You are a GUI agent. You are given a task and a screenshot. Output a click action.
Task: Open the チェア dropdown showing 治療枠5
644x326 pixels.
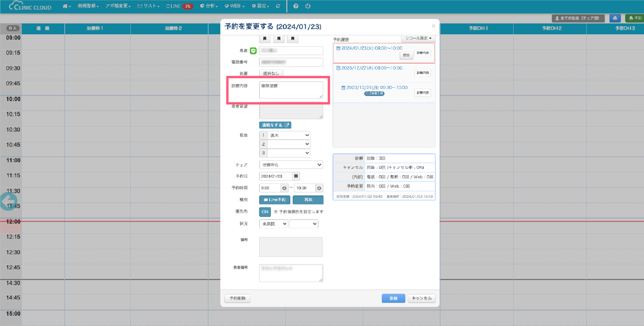click(x=291, y=165)
